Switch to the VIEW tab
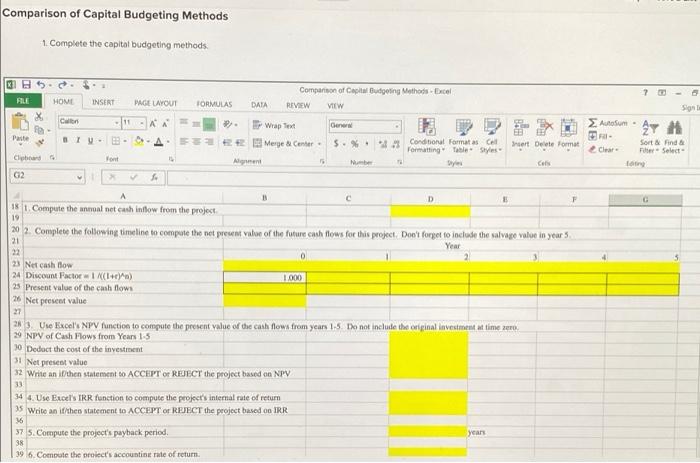The width and height of the screenshot is (700, 463). (335, 106)
